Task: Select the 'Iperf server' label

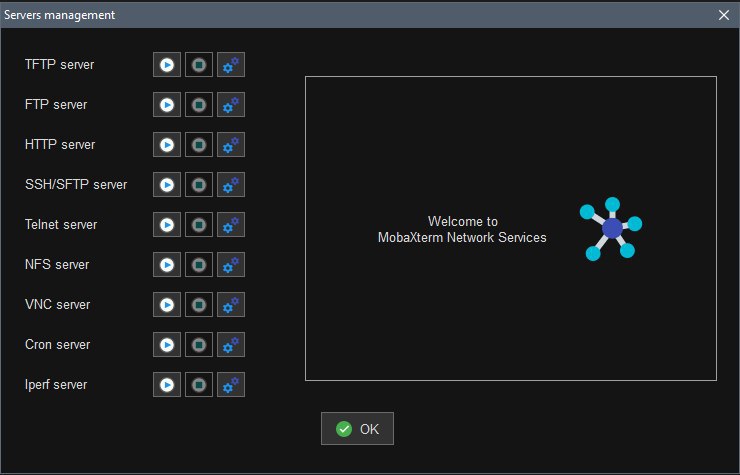Action: tap(56, 385)
